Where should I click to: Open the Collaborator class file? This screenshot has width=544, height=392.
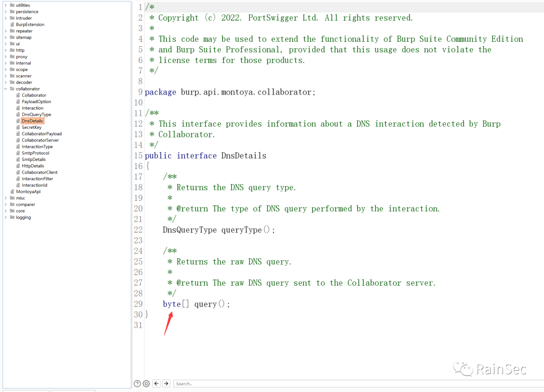tap(34, 95)
